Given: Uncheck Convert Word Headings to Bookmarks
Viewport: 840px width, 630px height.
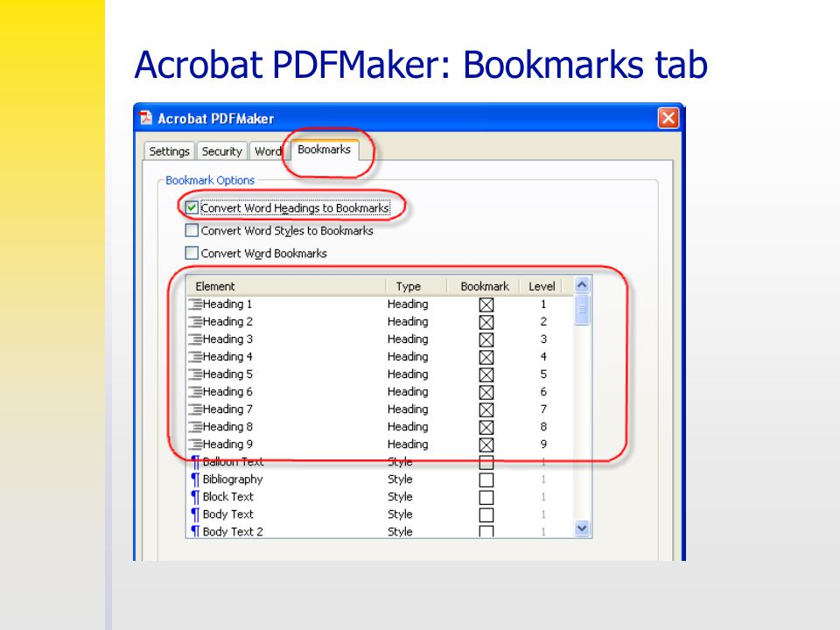Looking at the screenshot, I should tap(192, 207).
